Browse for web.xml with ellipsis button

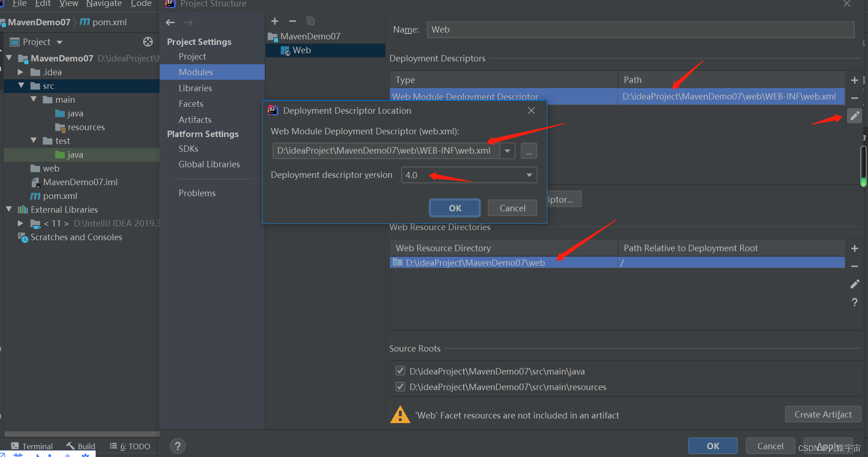click(529, 151)
